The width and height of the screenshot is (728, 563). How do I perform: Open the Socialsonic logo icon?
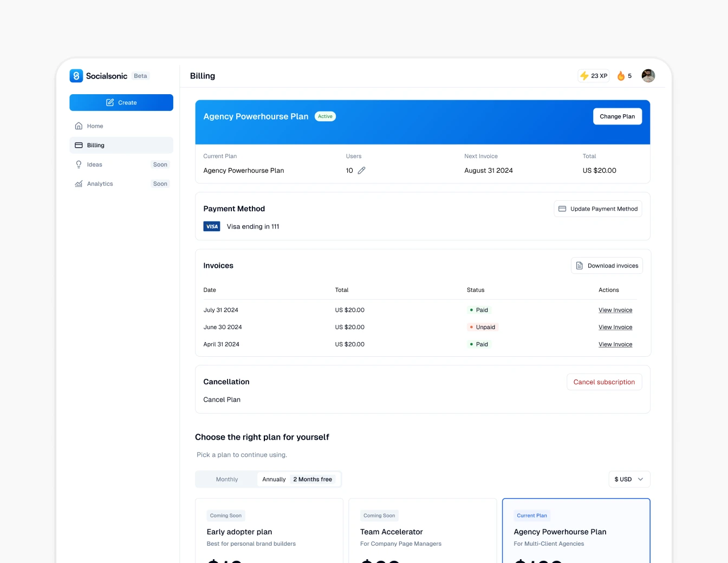click(x=76, y=76)
